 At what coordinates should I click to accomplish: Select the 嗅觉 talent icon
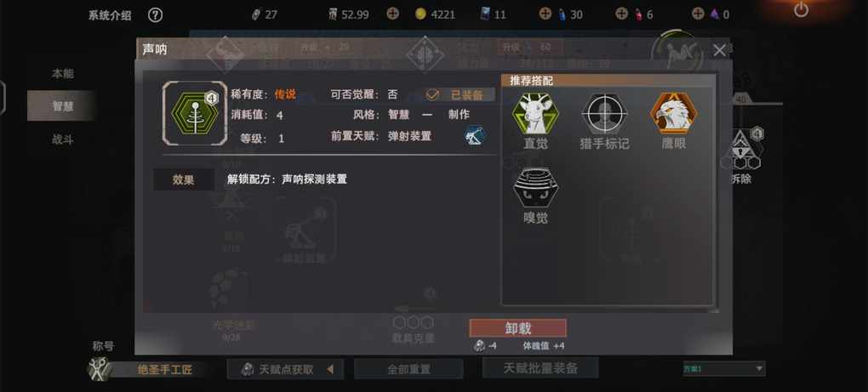(x=534, y=188)
